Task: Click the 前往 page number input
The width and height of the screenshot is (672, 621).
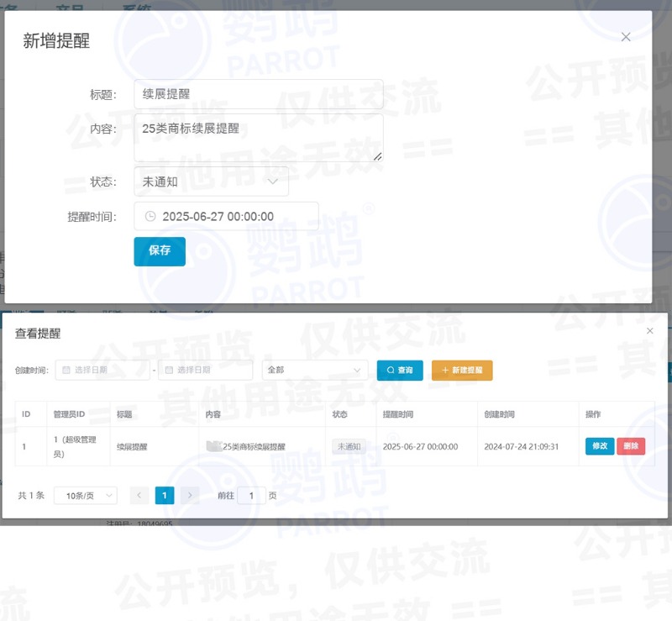Action: tap(251, 496)
